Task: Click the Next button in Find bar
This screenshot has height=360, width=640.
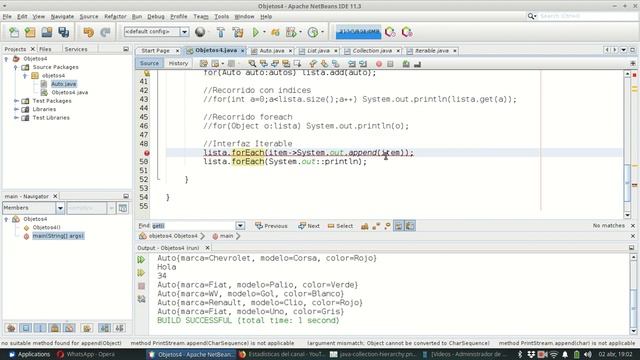Action: click(309, 226)
